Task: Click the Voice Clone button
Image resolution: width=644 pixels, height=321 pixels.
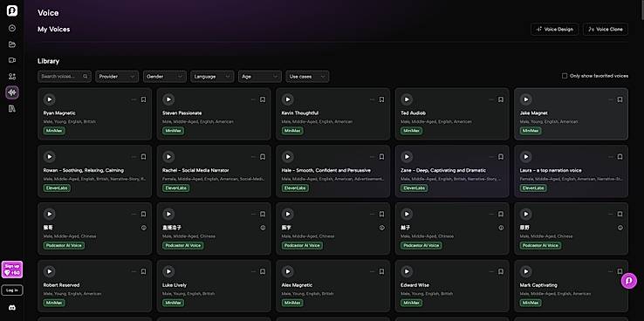Action: (606, 29)
